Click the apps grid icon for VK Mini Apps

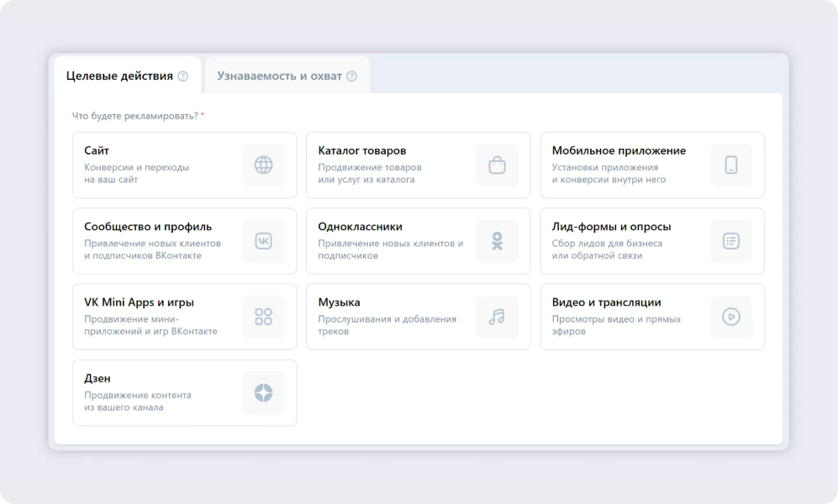click(x=263, y=317)
